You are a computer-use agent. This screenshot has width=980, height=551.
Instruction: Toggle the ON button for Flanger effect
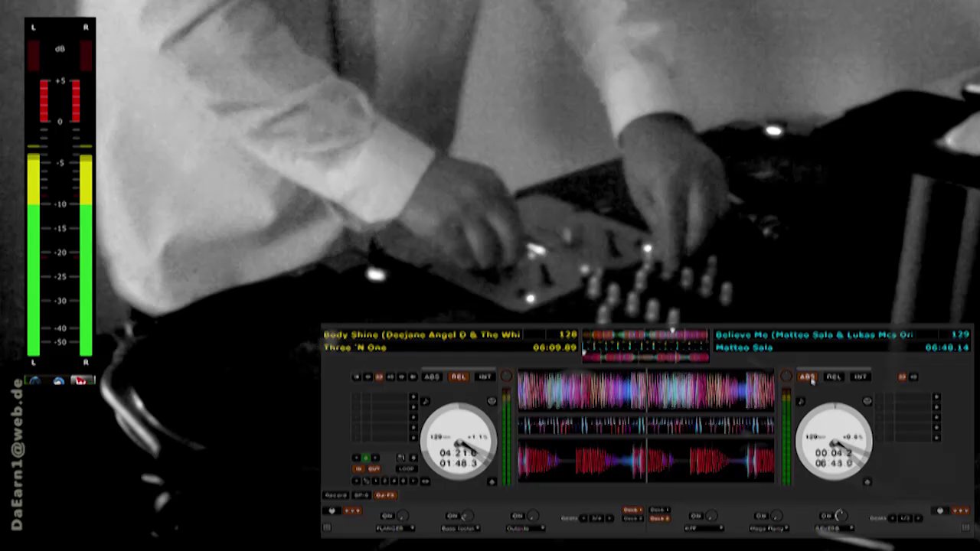pos(387,517)
